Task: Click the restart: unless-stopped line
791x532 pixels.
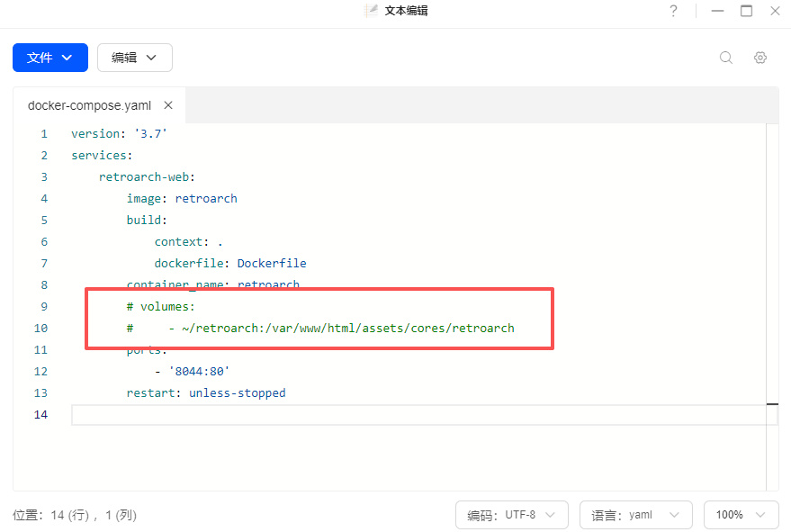Action: click(206, 393)
